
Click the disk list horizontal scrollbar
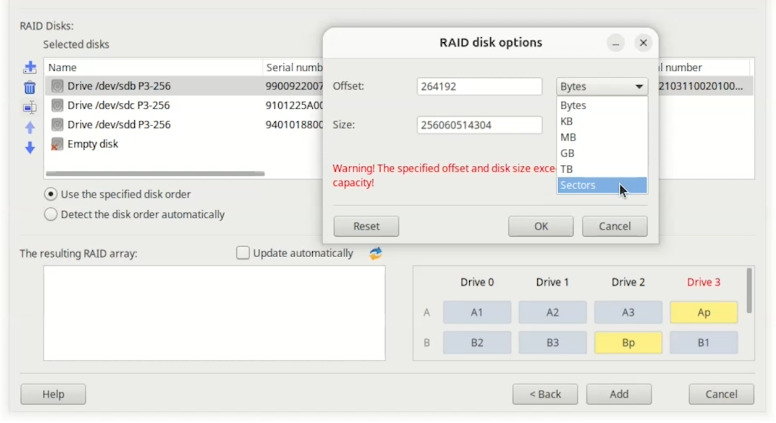coord(155,174)
